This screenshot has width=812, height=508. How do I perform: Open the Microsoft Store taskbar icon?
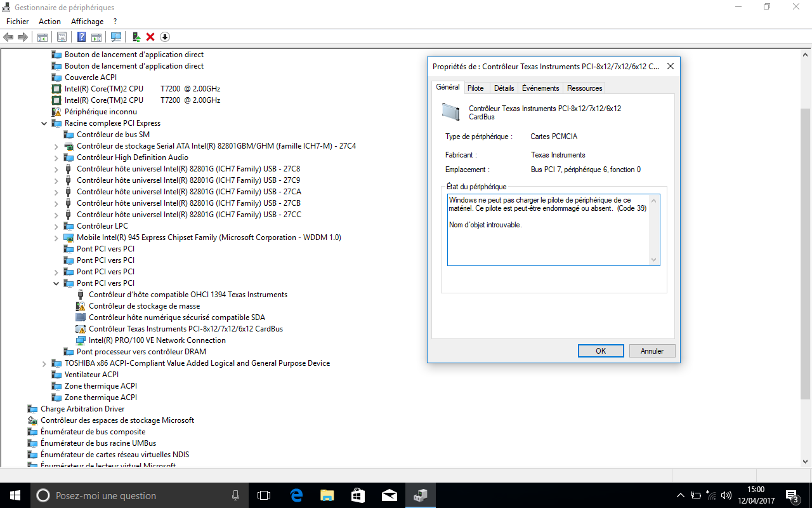click(358, 495)
